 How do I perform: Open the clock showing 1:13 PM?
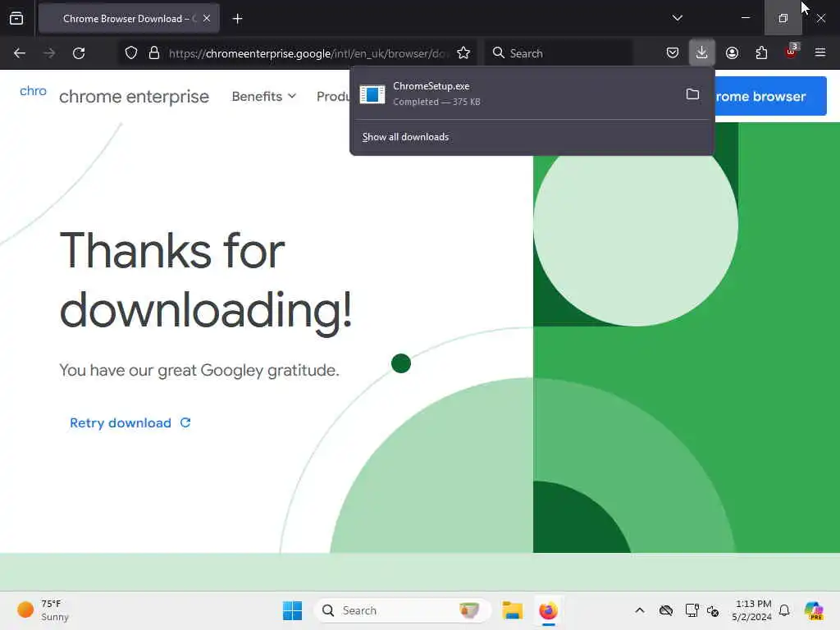[752, 610]
